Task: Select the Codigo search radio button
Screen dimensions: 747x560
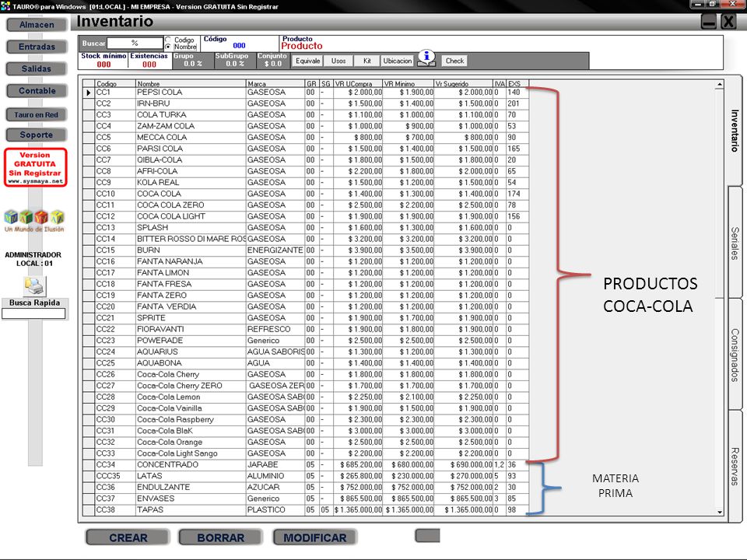Action: point(168,40)
